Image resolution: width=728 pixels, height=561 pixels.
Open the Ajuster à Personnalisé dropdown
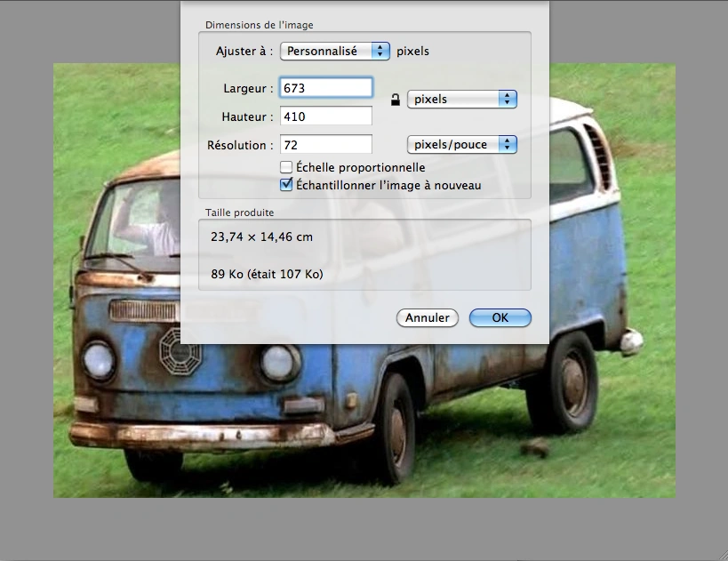point(335,51)
